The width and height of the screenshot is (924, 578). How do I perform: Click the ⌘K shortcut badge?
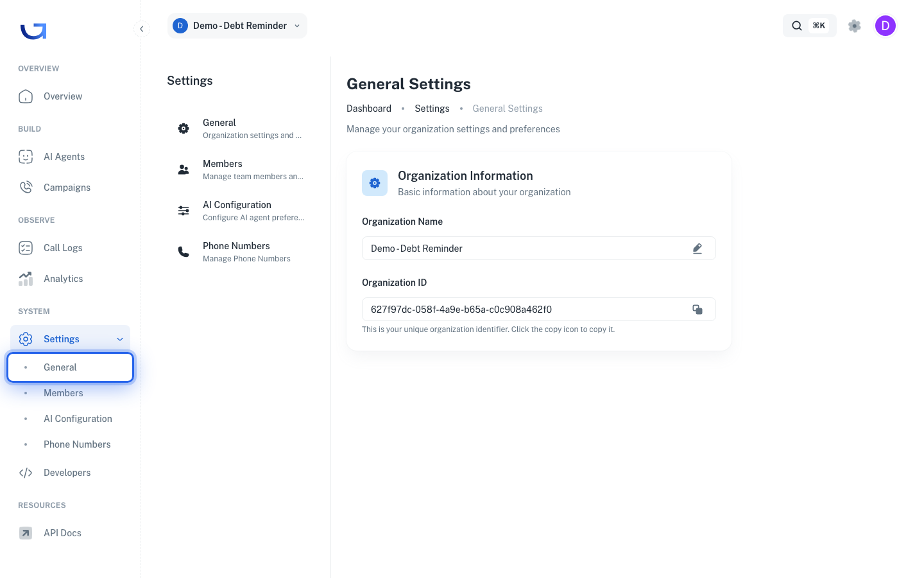click(x=819, y=26)
